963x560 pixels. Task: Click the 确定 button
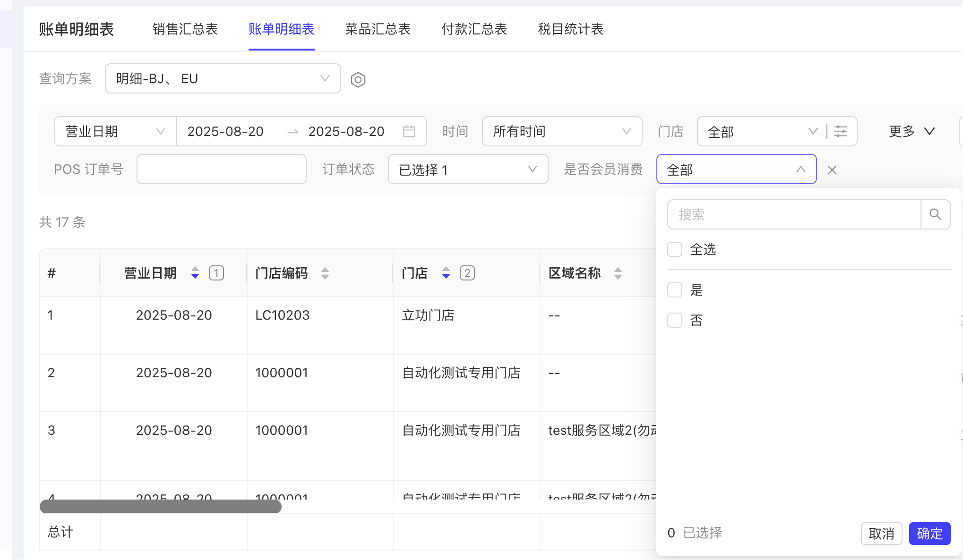[x=929, y=534]
